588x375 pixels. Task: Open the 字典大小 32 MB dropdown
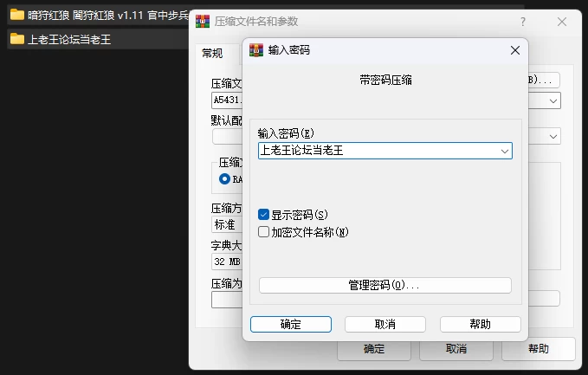(x=227, y=262)
